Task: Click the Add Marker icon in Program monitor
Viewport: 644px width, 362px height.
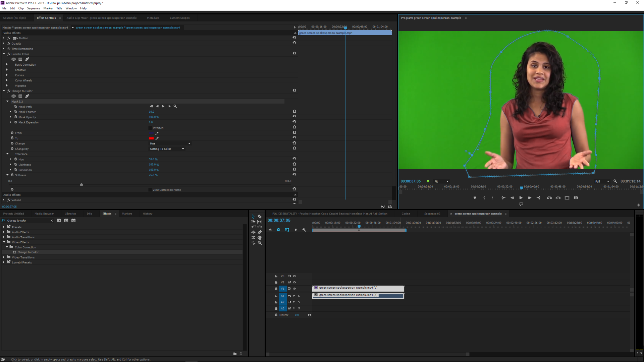Action: click(475, 198)
